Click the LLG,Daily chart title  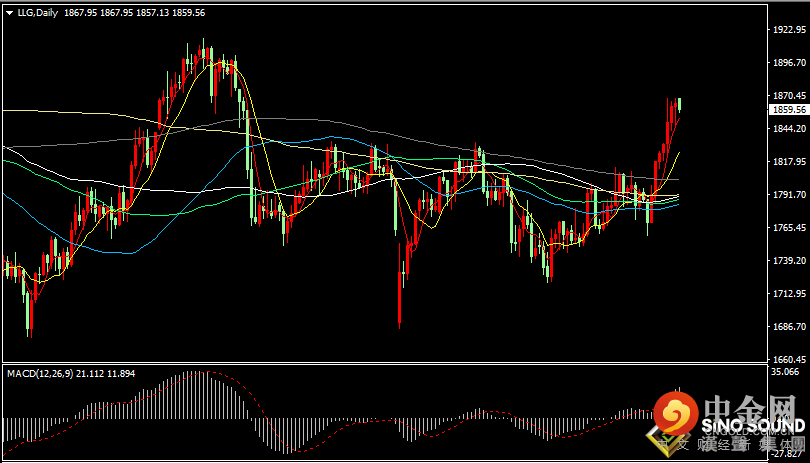(x=39, y=13)
